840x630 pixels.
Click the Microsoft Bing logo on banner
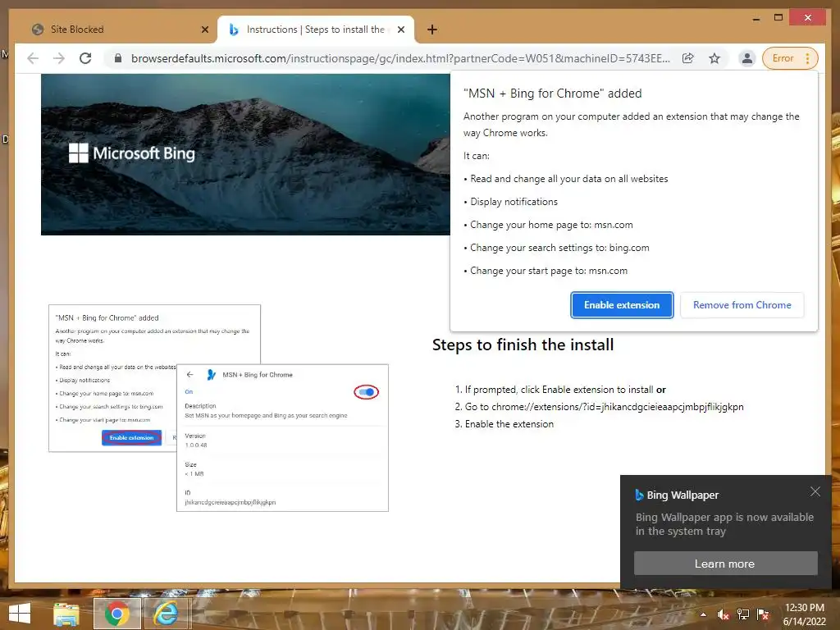coord(132,153)
